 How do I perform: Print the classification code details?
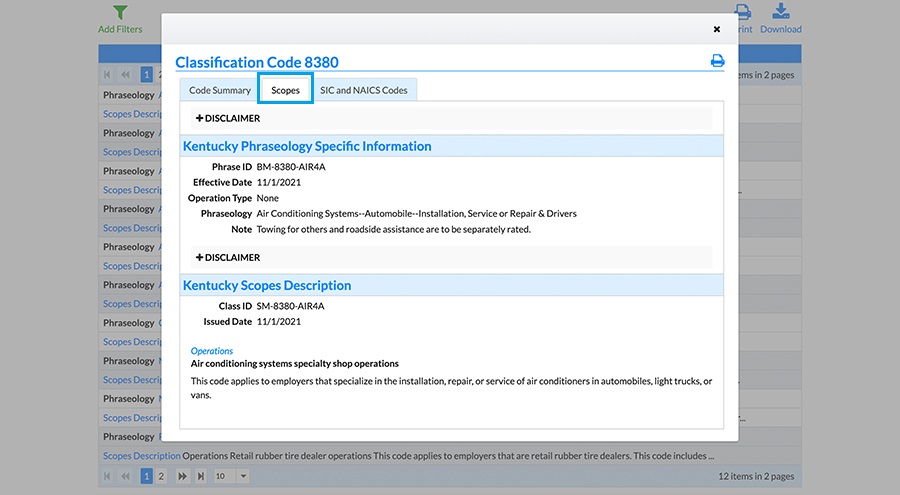coord(717,60)
